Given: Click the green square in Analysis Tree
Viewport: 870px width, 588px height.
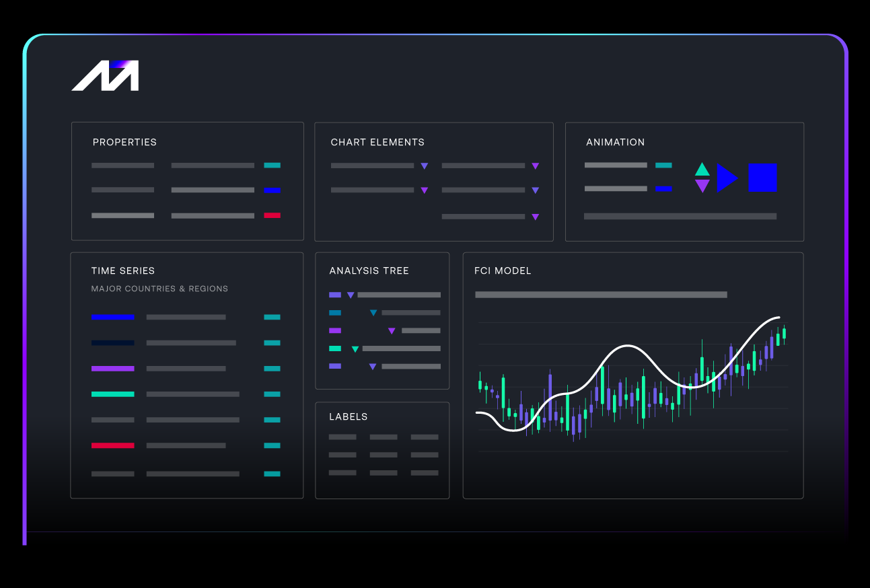Looking at the screenshot, I should coord(335,348).
